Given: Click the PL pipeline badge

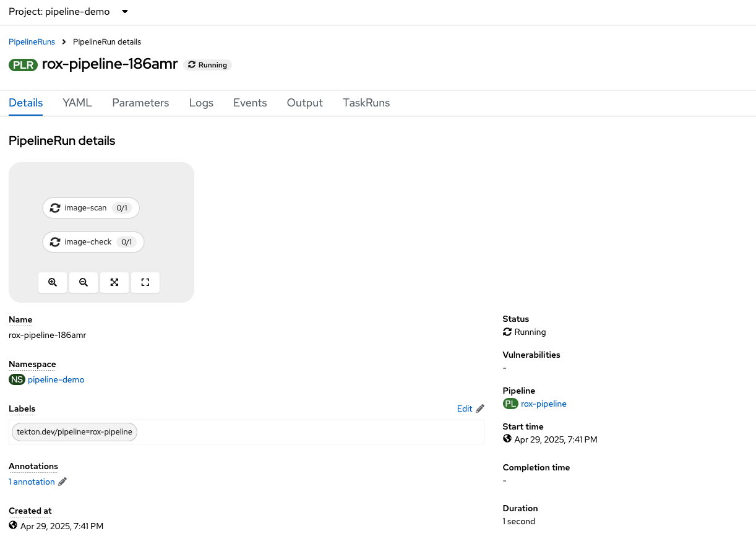Looking at the screenshot, I should pyautogui.click(x=510, y=404).
